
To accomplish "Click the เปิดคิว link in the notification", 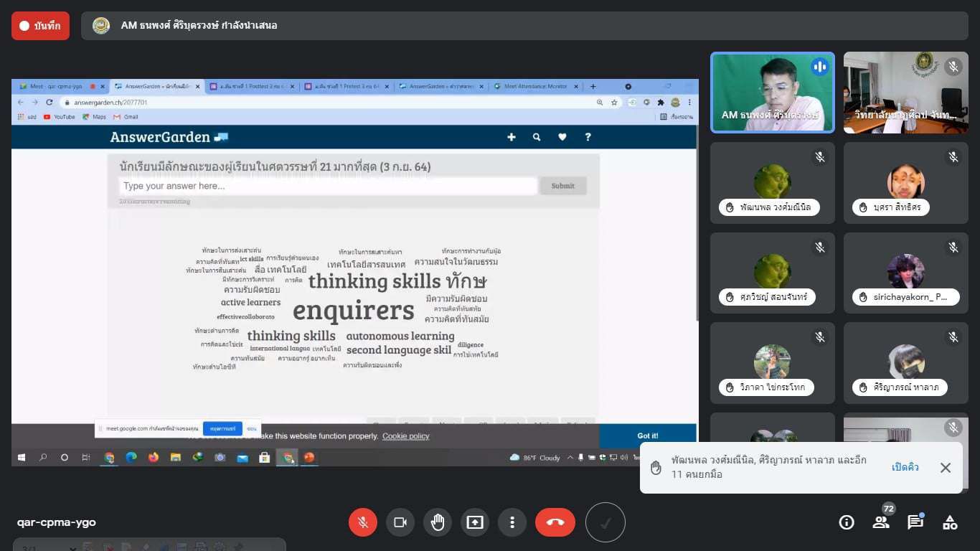I will [x=905, y=468].
